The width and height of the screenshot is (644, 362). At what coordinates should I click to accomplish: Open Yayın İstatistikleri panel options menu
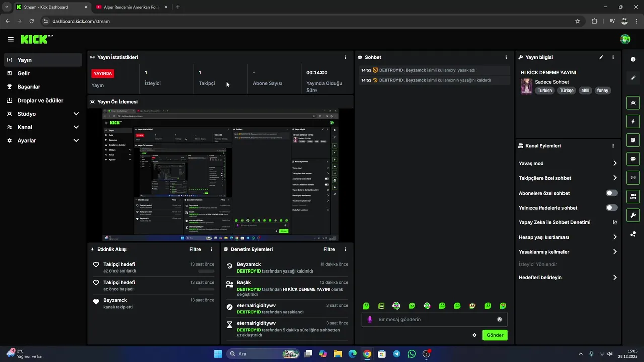(x=345, y=57)
